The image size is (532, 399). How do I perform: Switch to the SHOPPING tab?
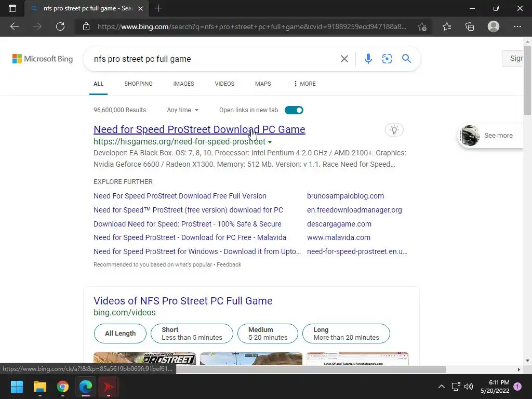tap(138, 84)
